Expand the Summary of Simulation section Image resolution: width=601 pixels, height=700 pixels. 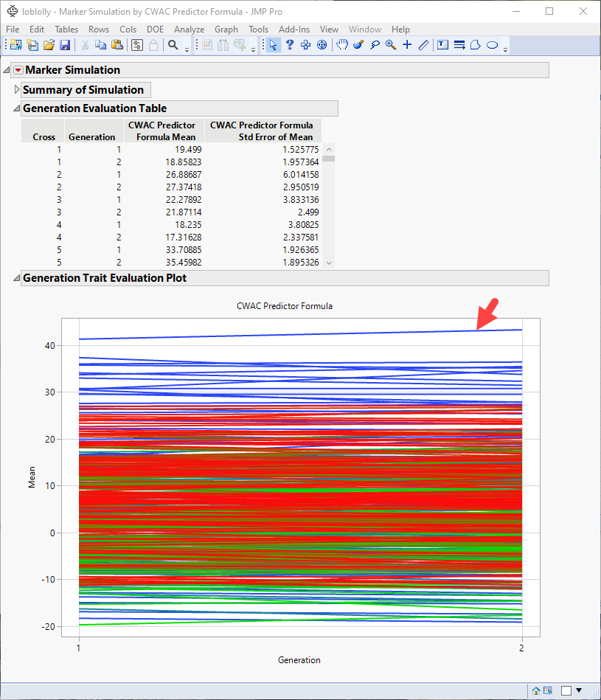click(17, 90)
